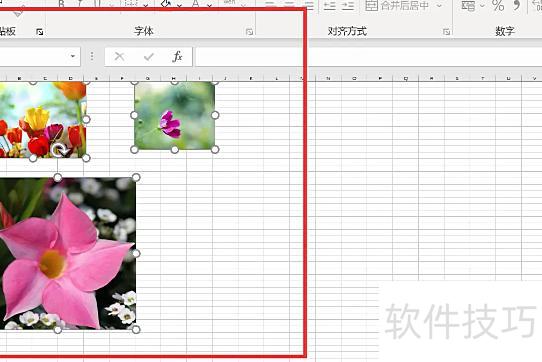Open the Font group dialog launcher
This screenshot has width=542, height=362.
pos(249,32)
